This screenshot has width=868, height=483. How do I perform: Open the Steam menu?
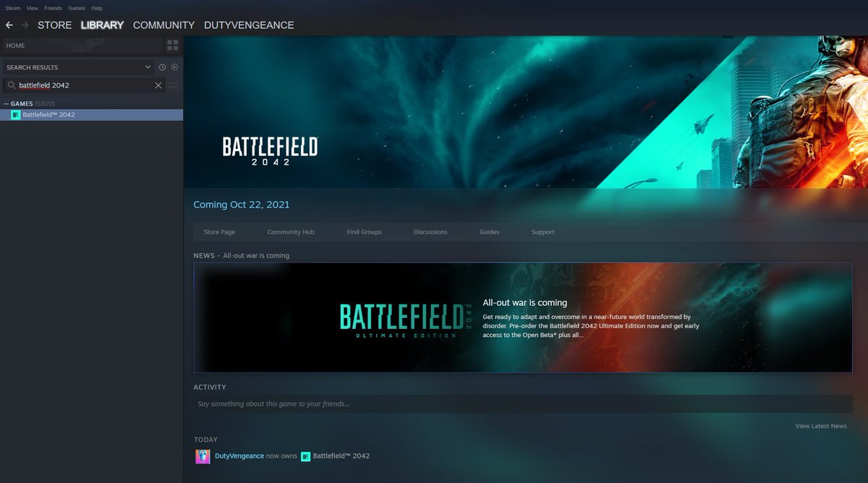(x=12, y=8)
